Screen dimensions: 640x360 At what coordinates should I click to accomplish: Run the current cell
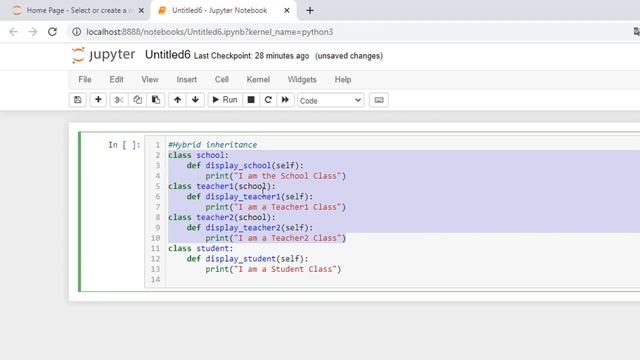tap(224, 100)
